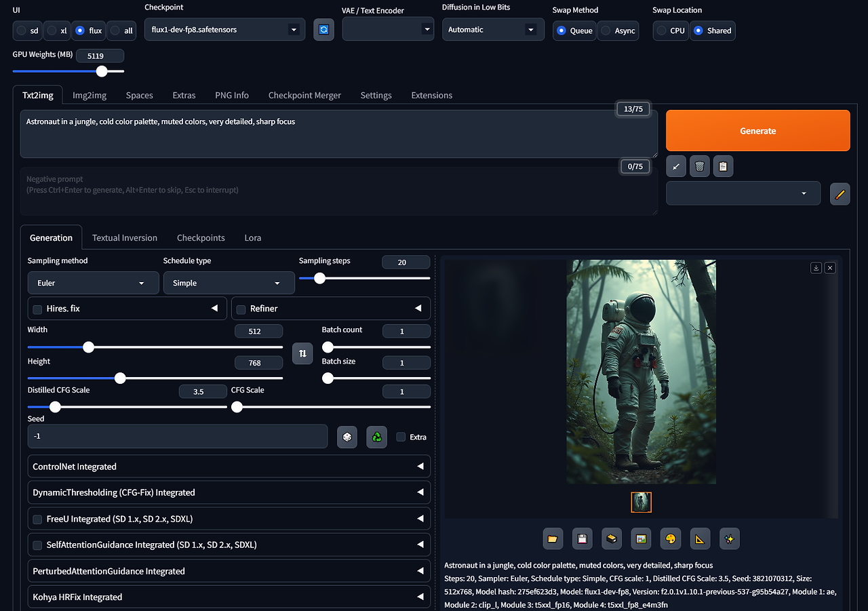Randomize seed with the dice icon
This screenshot has height=611, width=868.
[347, 437]
